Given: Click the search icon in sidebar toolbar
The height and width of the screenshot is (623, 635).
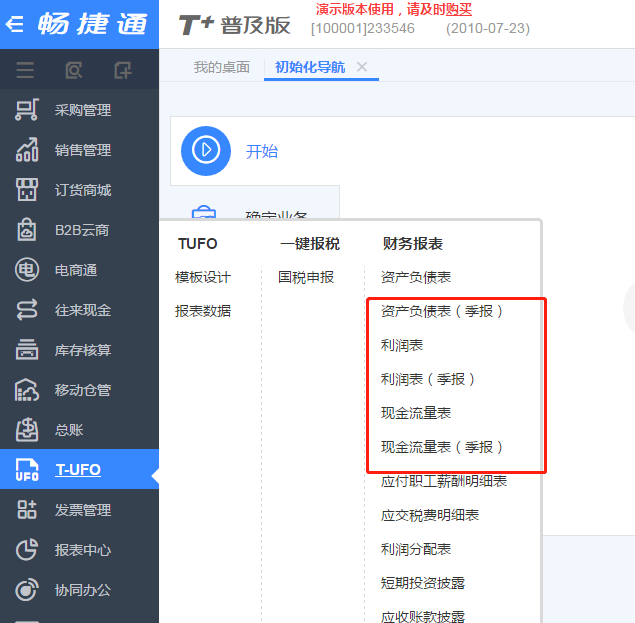Looking at the screenshot, I should click(74, 70).
